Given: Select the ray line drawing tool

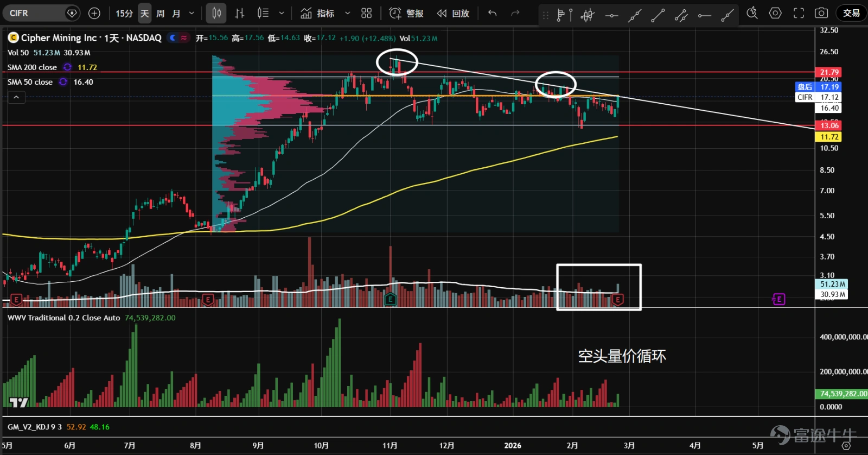Looking at the screenshot, I should coord(727,15).
